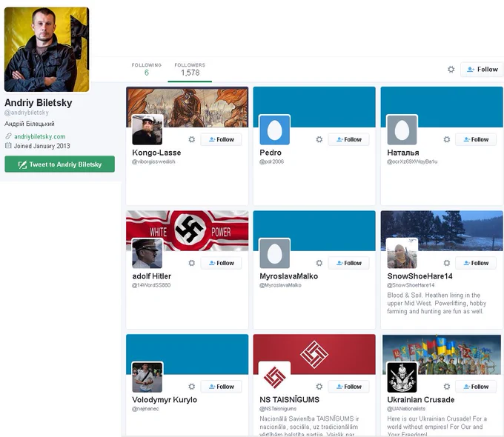Image resolution: width=504 pixels, height=437 pixels.
Task: Follow the MyroslavaMalko account
Action: pos(349,263)
